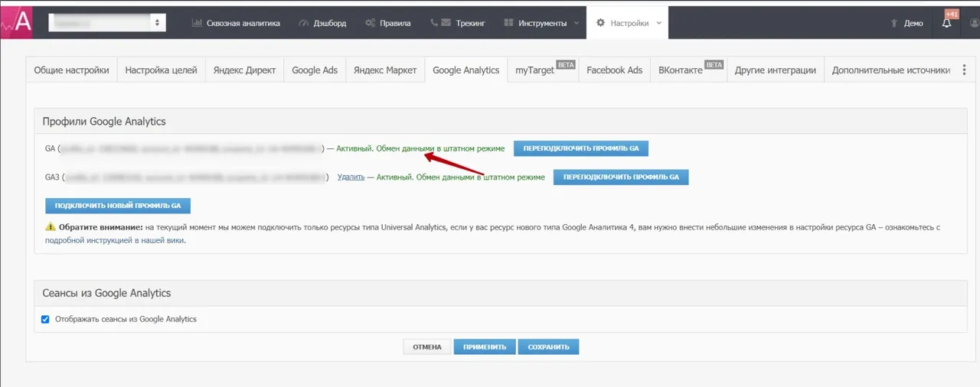Screen dimensions: 980x387
Task: Click the GA3 profile active status text
Action: [461, 177]
